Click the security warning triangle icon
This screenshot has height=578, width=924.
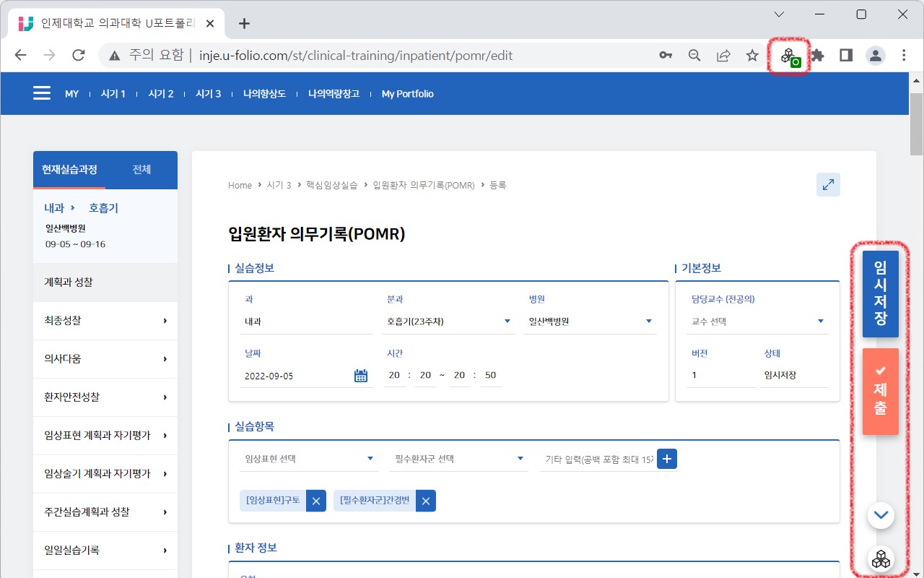(114, 56)
